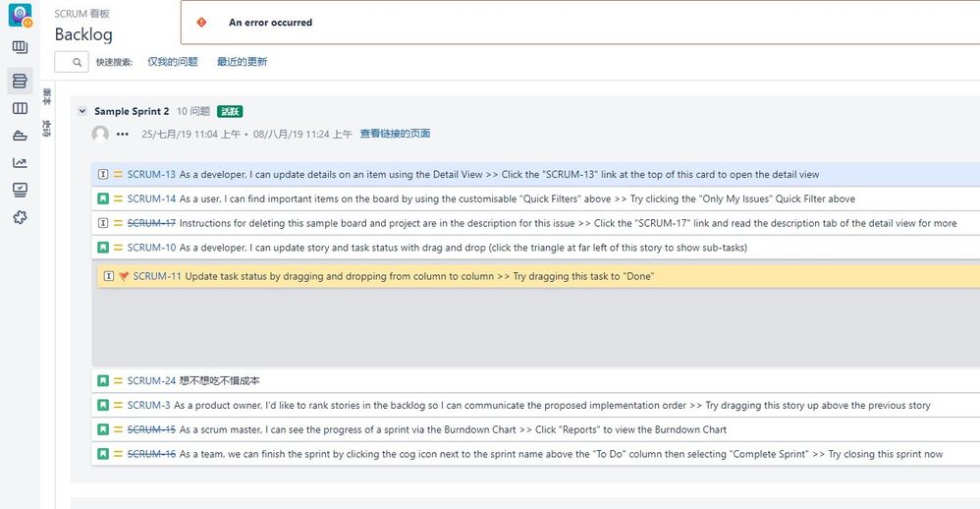Open the Releases ship icon
Screen dimensions: 980x509
coord(20,136)
